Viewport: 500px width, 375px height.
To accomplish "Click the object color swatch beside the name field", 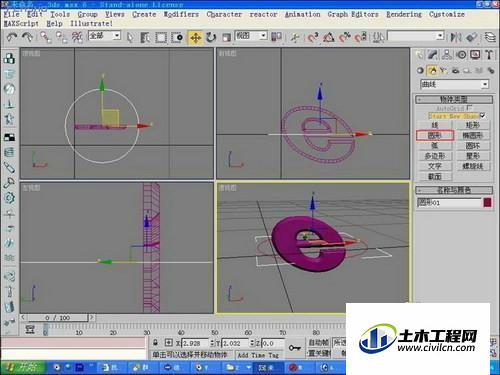I will tap(487, 203).
